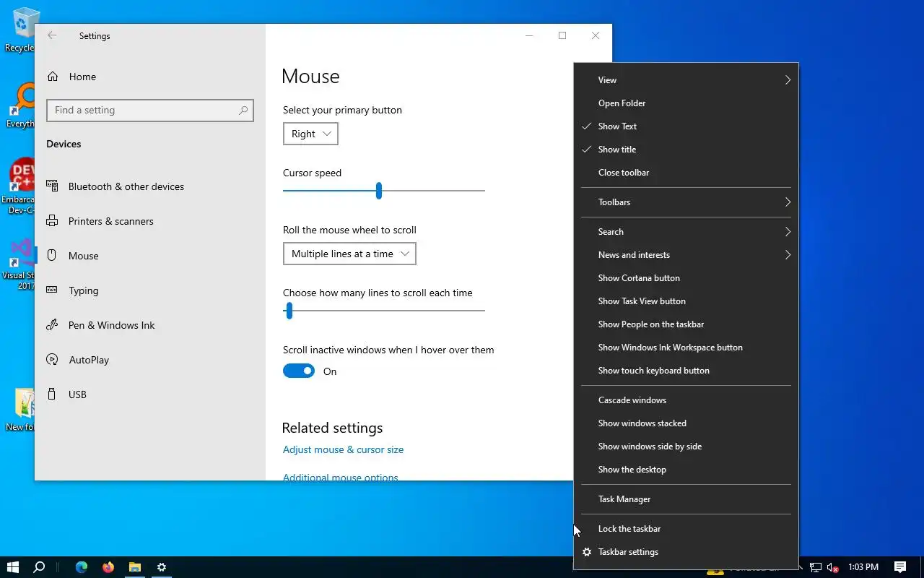The image size is (924, 578).
Task: Expand Toolbars submenu
Action: tap(686, 202)
